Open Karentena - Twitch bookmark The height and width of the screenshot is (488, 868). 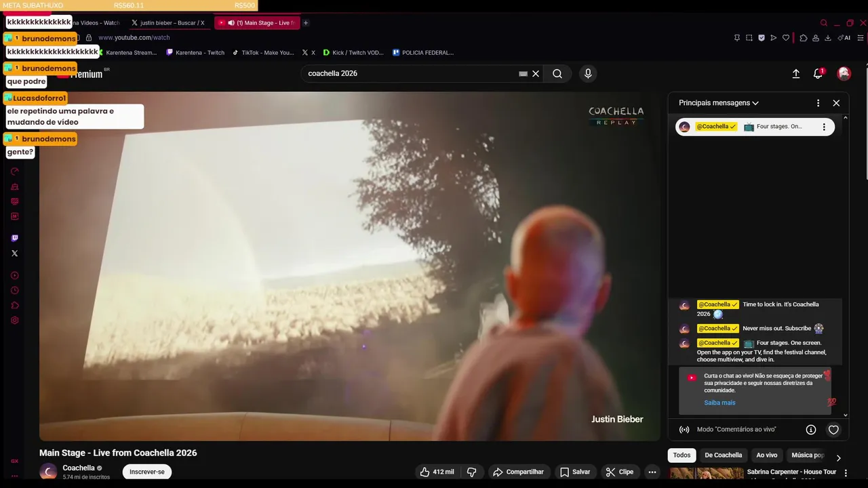(195, 52)
